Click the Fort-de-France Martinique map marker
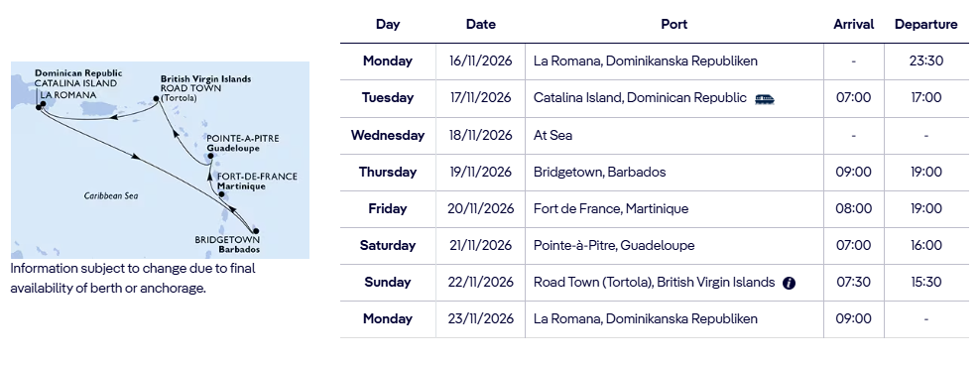 tap(222, 195)
